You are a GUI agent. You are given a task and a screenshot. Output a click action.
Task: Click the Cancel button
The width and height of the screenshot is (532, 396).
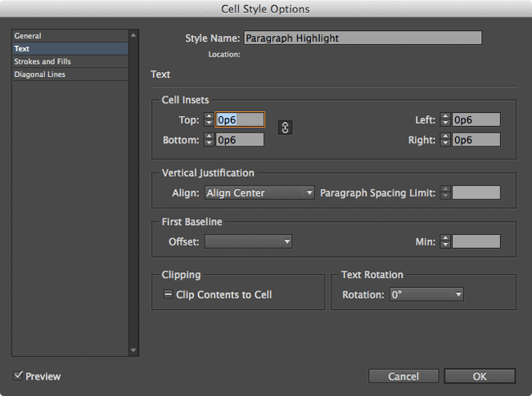(404, 376)
